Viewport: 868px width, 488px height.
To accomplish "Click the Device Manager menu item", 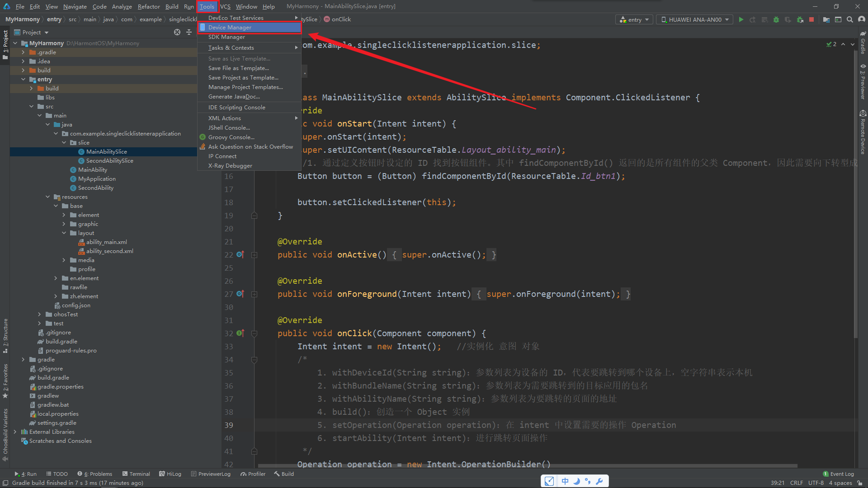I will [229, 28].
